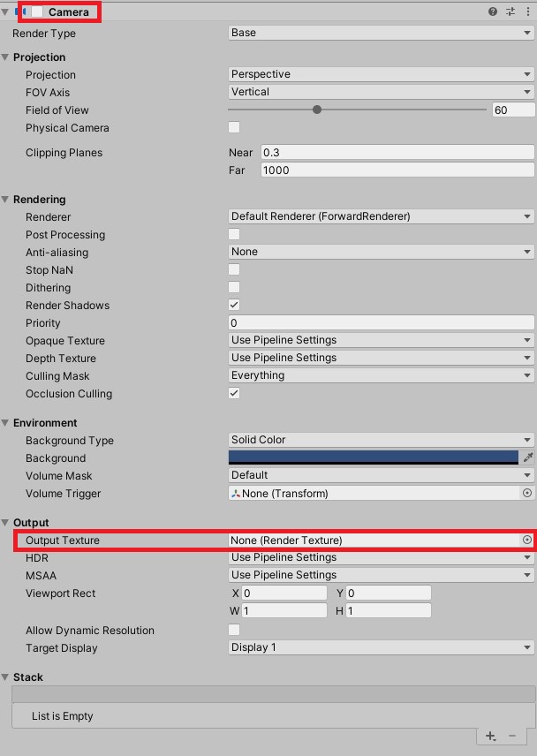Collapse the Environment section
Viewport: 537px width, 756px height.
click(x=5, y=422)
